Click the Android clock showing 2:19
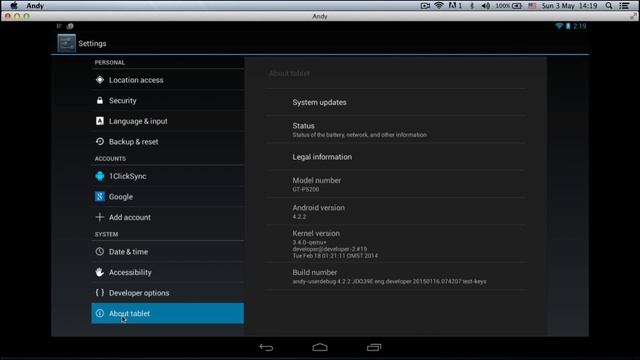The width and height of the screenshot is (640, 360). coord(580,26)
